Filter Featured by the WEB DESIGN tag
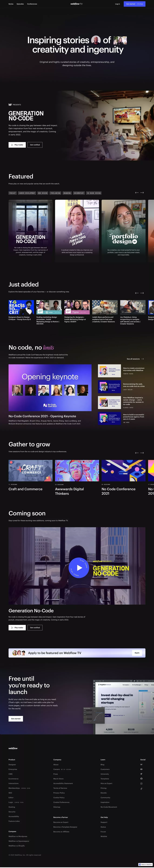Image resolution: width=154 pixels, height=868 pixels. pyautogui.click(x=43, y=193)
